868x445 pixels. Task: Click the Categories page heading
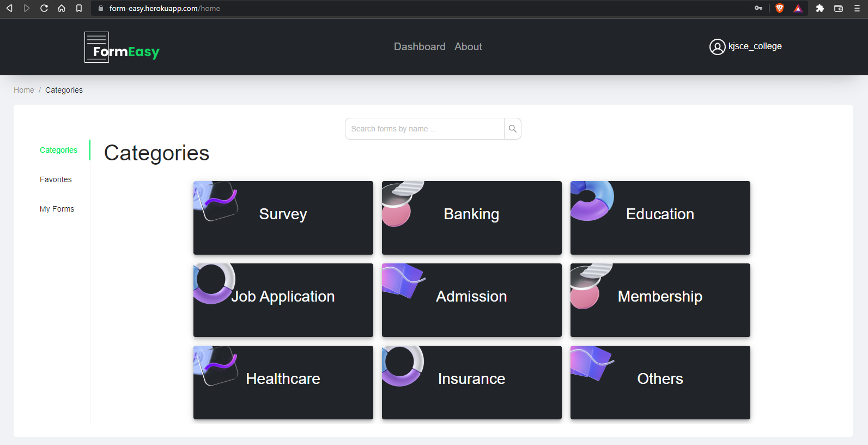coord(156,153)
